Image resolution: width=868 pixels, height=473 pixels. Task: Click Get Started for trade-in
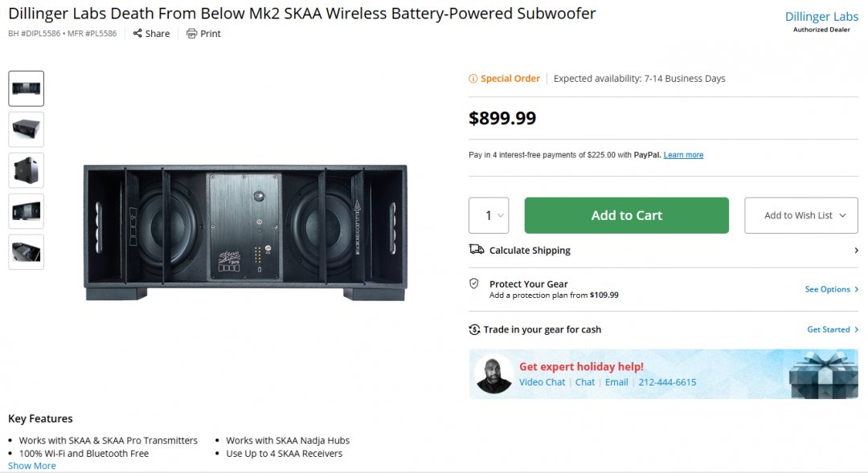[832, 330]
